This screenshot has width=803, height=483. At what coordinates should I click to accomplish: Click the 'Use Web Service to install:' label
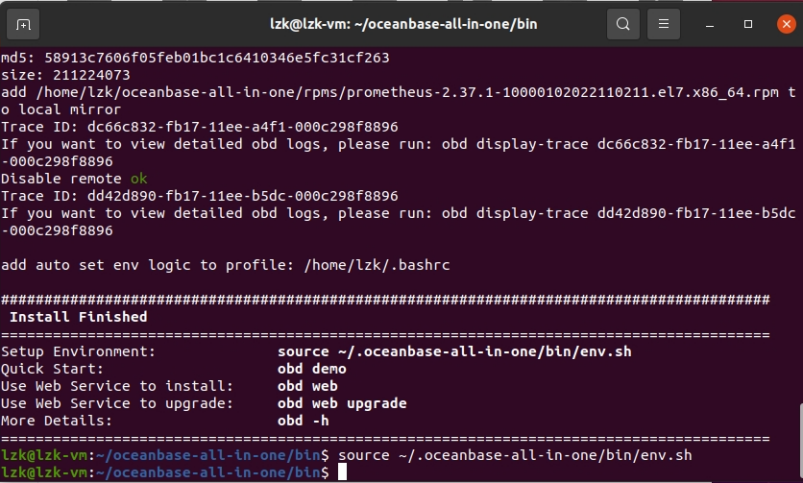click(117, 386)
